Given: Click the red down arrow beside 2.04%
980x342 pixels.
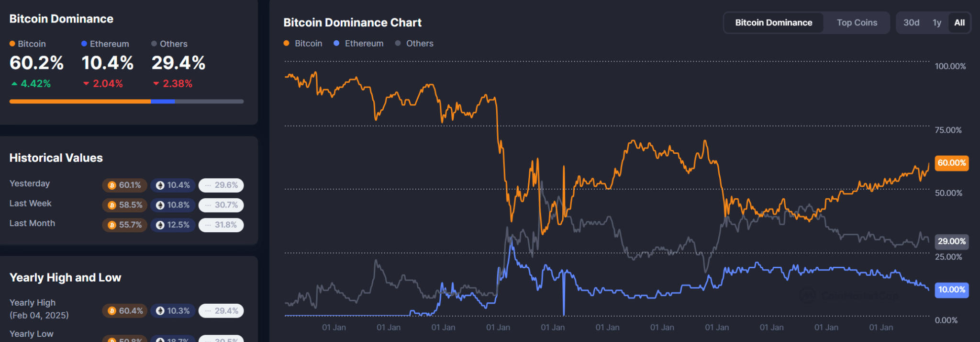Looking at the screenshot, I should click(x=86, y=84).
